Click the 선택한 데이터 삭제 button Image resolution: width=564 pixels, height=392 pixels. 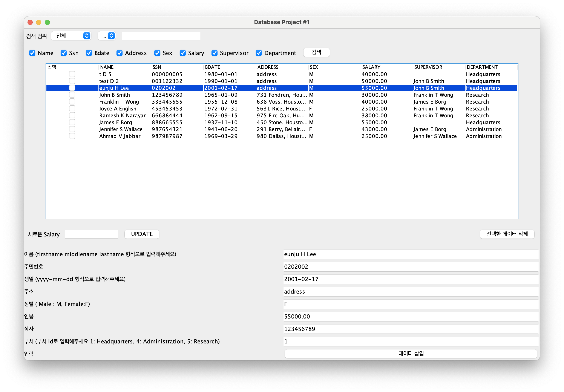pos(507,234)
